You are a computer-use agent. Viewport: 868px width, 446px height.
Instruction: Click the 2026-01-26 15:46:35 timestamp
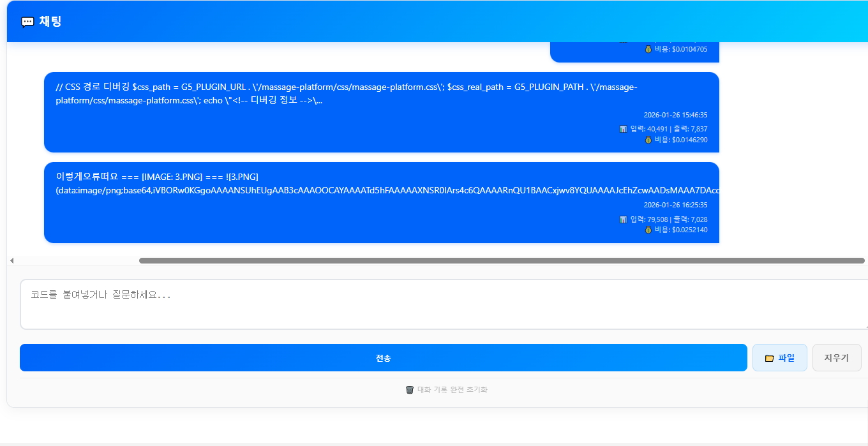675,115
